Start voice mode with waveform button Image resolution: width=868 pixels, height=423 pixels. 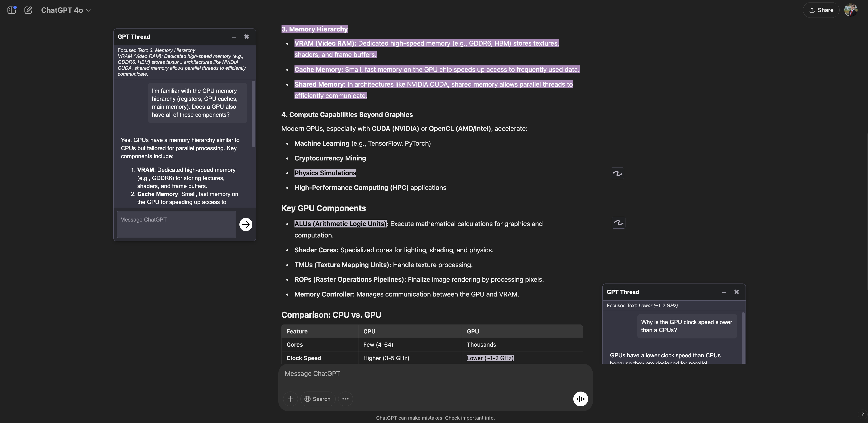(x=580, y=399)
